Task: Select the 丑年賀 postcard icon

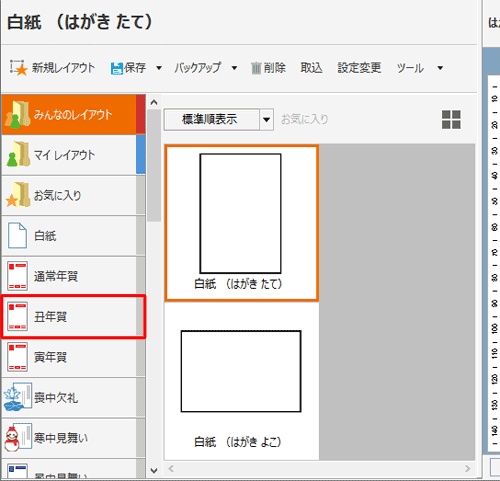Action: coord(17,316)
